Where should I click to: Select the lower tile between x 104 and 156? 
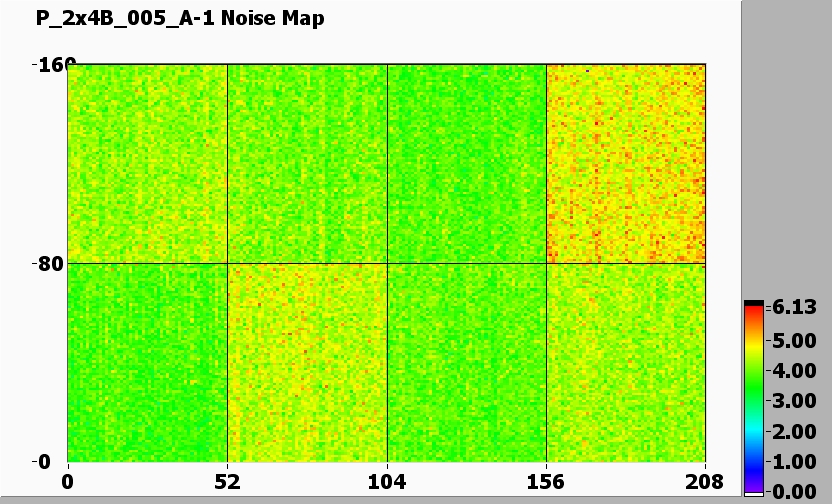click(x=466, y=362)
